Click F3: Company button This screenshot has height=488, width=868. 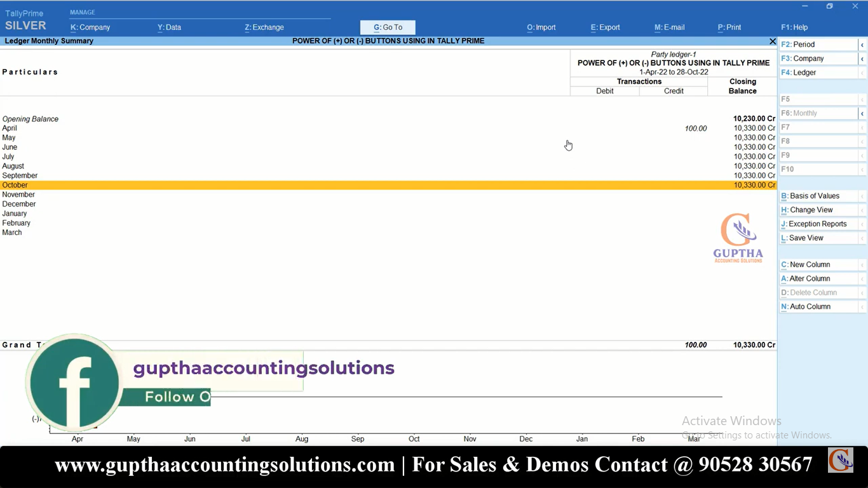tap(818, 58)
